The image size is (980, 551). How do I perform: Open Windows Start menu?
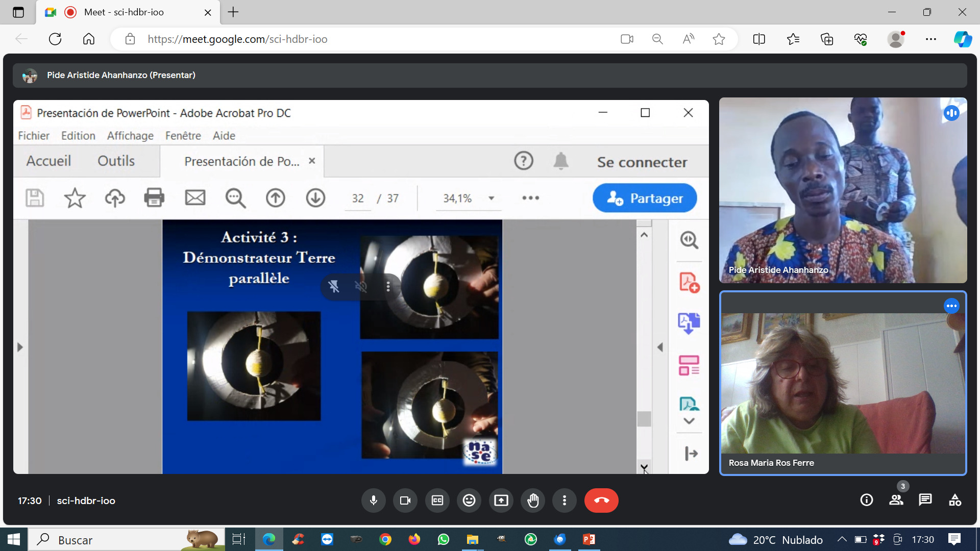[x=14, y=539]
